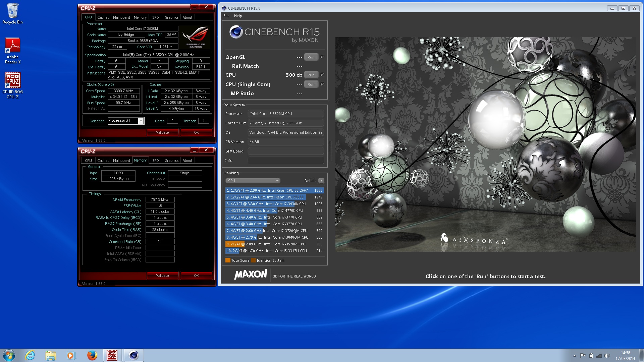644x362 pixels.
Task: Open Action Center flag icon in tray
Action: coord(583,356)
